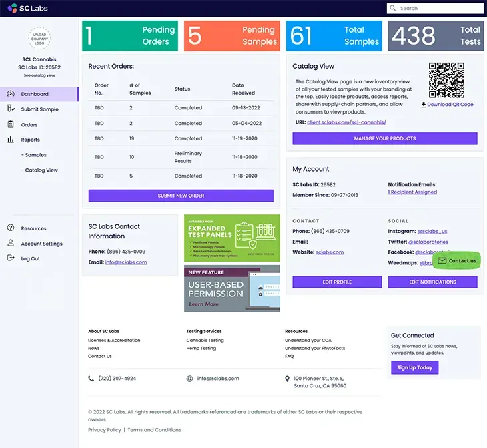Click Contact Us in the footer
This screenshot has height=448, width=487.
(99, 356)
